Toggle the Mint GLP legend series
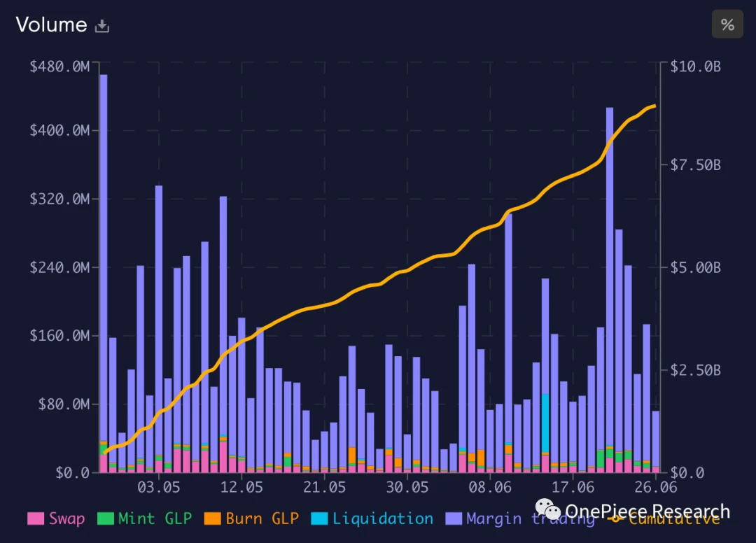 145,519
